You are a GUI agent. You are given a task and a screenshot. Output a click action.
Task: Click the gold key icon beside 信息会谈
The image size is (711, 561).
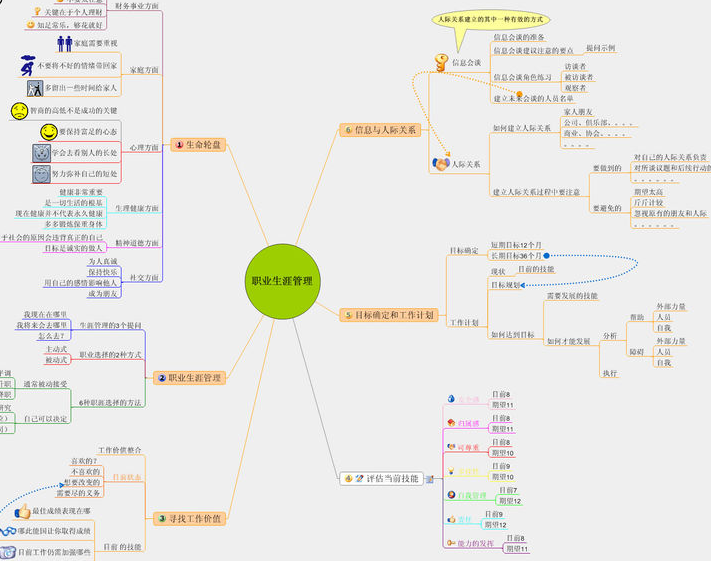(x=440, y=63)
